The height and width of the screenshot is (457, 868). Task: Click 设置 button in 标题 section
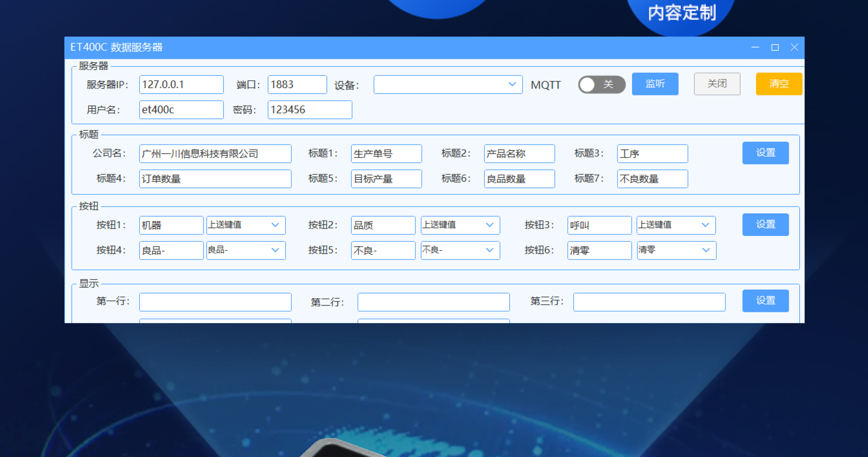pyautogui.click(x=765, y=153)
